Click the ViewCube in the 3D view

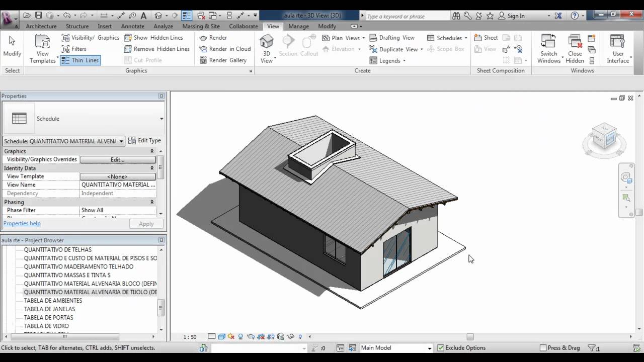(604, 136)
